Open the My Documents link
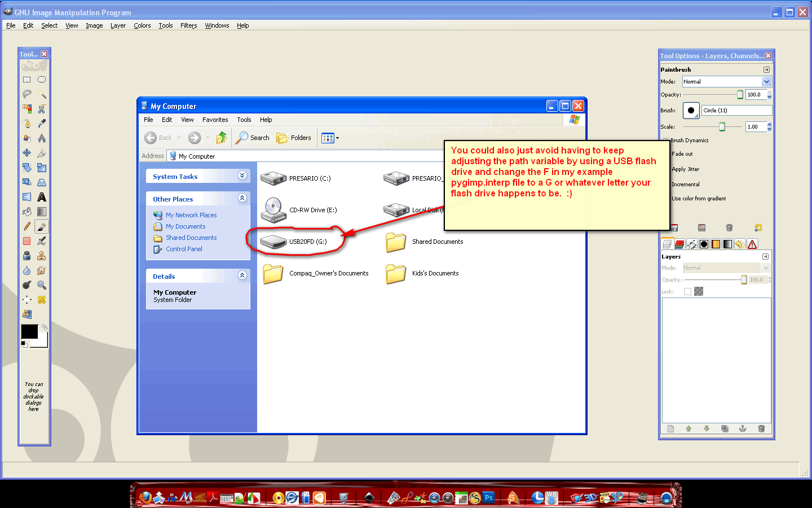This screenshot has width=812, height=508. click(x=179, y=226)
